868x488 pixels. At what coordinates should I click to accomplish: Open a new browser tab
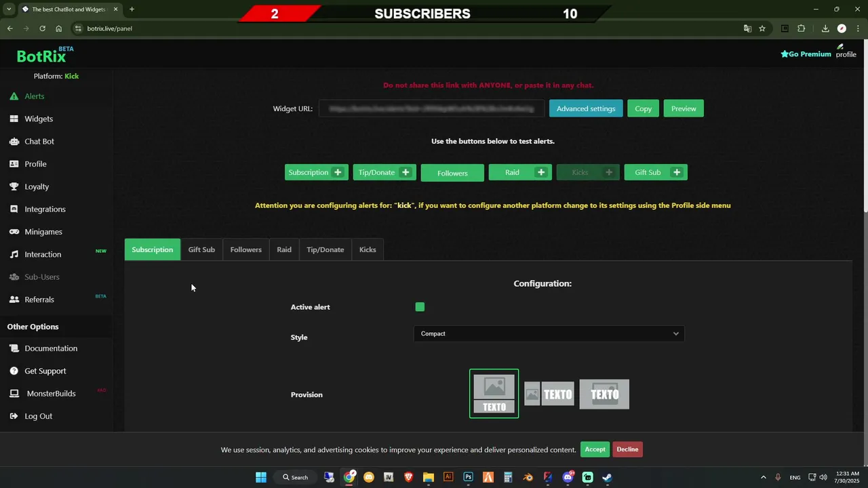point(132,9)
